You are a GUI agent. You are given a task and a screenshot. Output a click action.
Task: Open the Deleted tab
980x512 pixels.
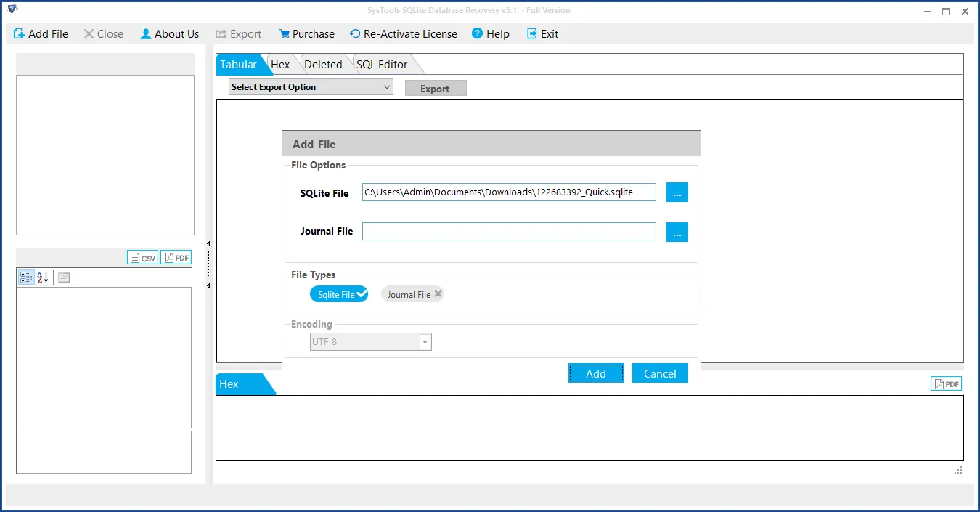point(323,65)
